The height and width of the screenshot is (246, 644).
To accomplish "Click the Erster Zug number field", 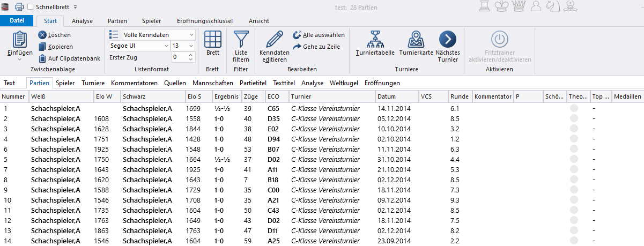I will coord(179,57).
